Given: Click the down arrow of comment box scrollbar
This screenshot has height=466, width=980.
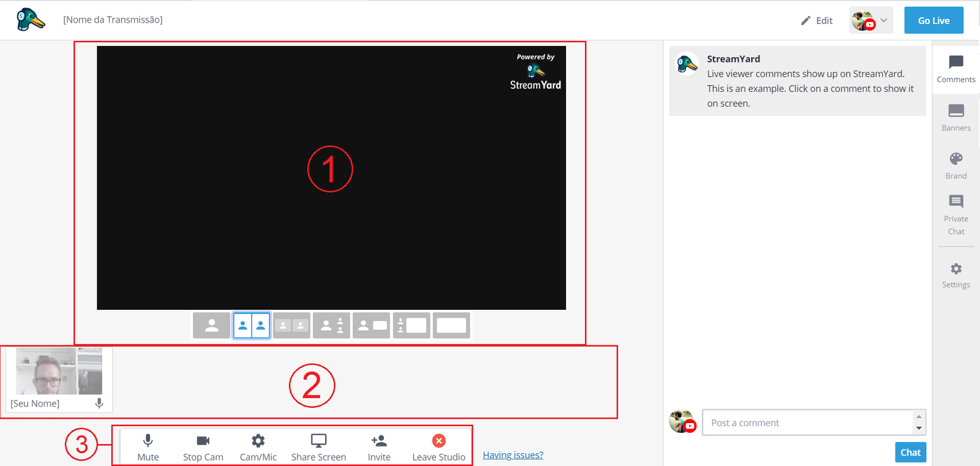Looking at the screenshot, I should point(919,429).
